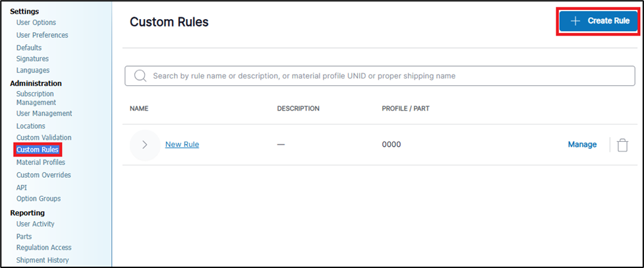This screenshot has width=644, height=268.
Task: Open Custom Overrides in sidebar
Action: click(x=44, y=175)
